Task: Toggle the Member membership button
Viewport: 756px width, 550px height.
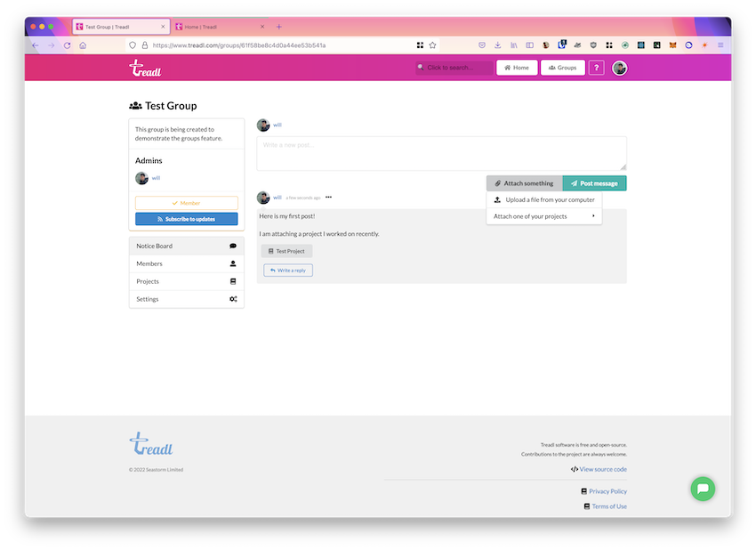Action: point(187,203)
